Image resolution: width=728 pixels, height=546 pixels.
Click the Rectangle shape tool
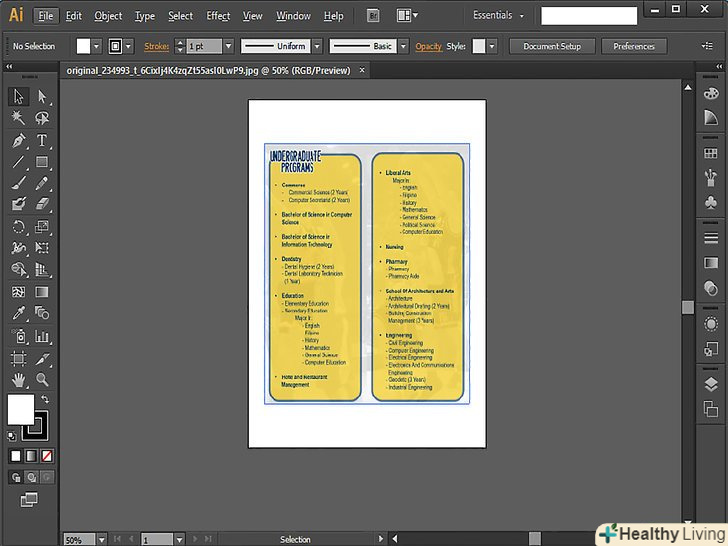pyautogui.click(x=42, y=162)
